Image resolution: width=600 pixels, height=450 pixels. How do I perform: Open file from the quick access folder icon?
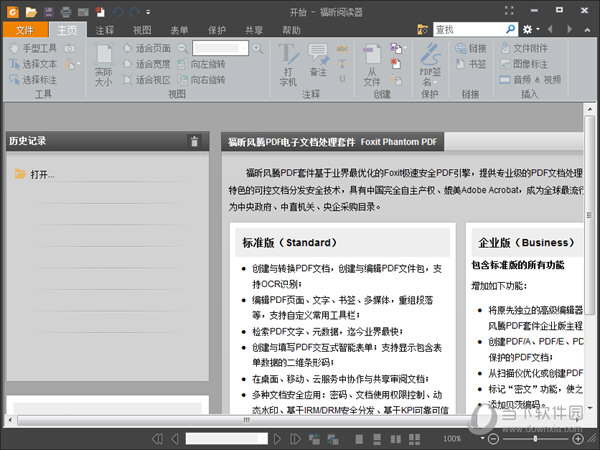31,12
